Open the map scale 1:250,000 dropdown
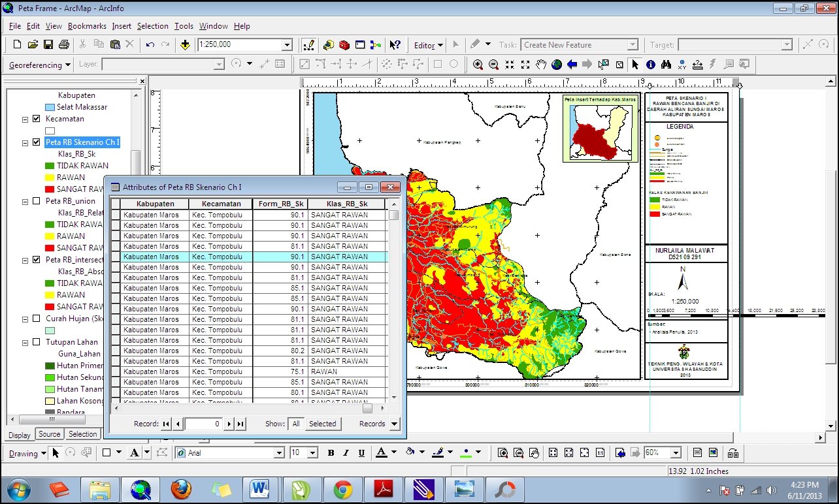839x504 pixels. [x=287, y=45]
